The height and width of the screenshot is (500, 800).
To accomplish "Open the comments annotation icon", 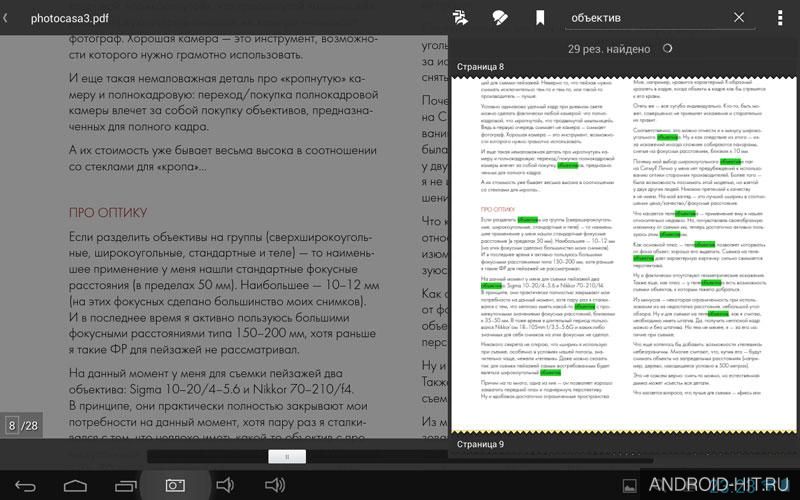I will [500, 18].
